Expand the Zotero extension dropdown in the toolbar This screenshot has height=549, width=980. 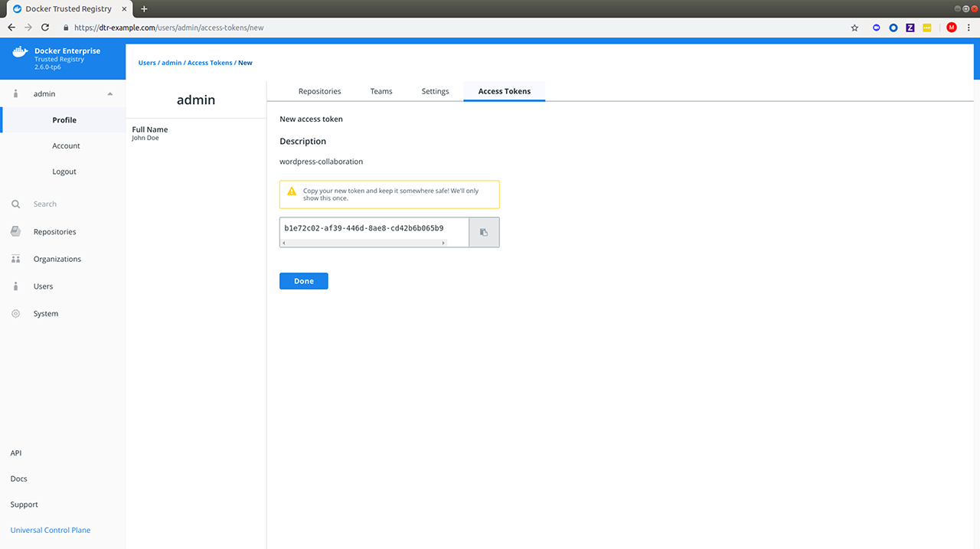(x=910, y=28)
